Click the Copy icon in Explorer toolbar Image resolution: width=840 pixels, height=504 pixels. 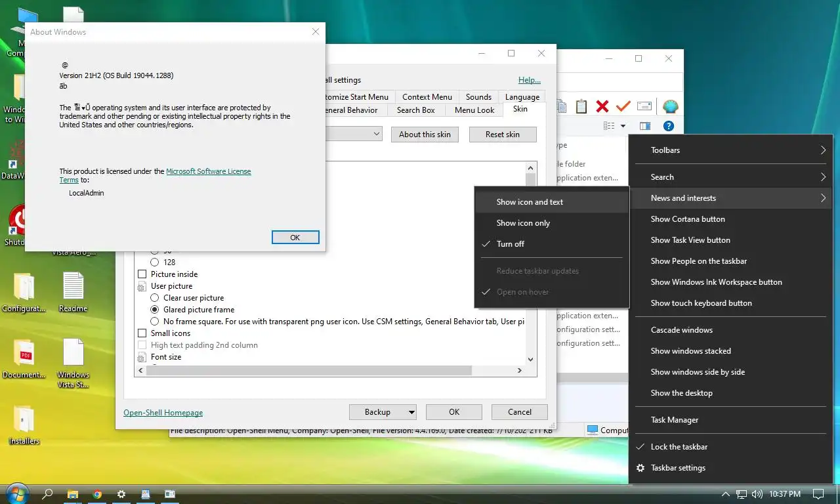[x=561, y=106]
